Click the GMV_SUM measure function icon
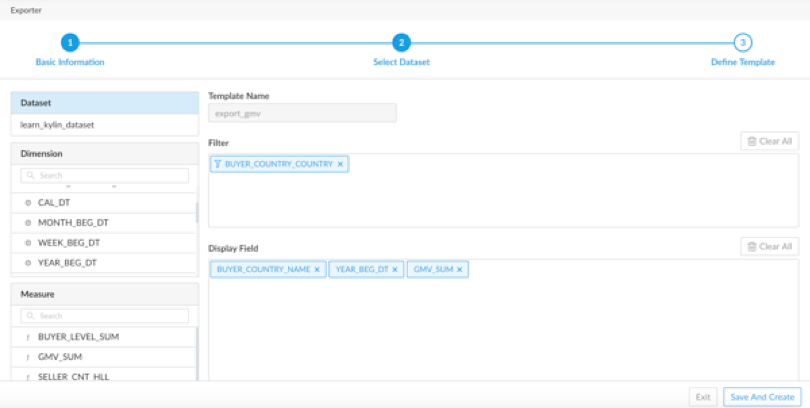 pos(28,356)
